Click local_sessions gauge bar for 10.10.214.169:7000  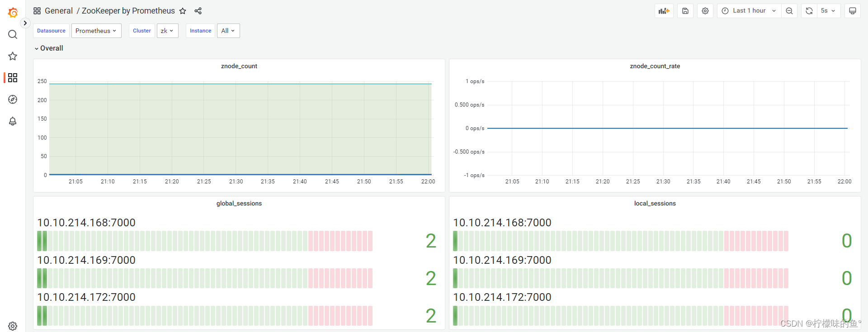tap(621, 278)
